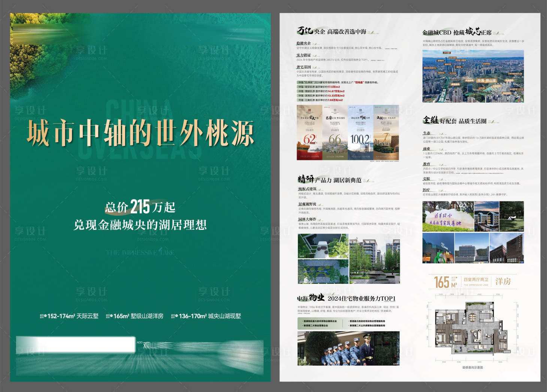Click the price line ending '17.5万/m2'

click(319, 87)
